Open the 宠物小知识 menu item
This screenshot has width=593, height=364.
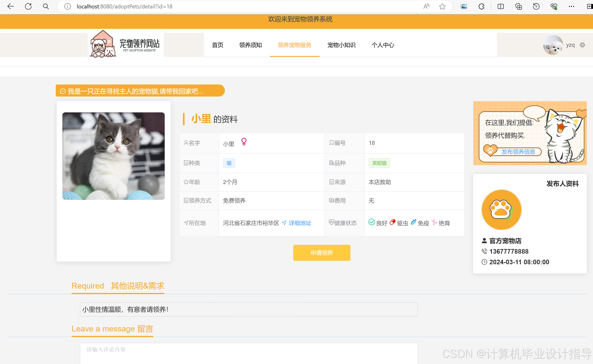[x=341, y=45]
